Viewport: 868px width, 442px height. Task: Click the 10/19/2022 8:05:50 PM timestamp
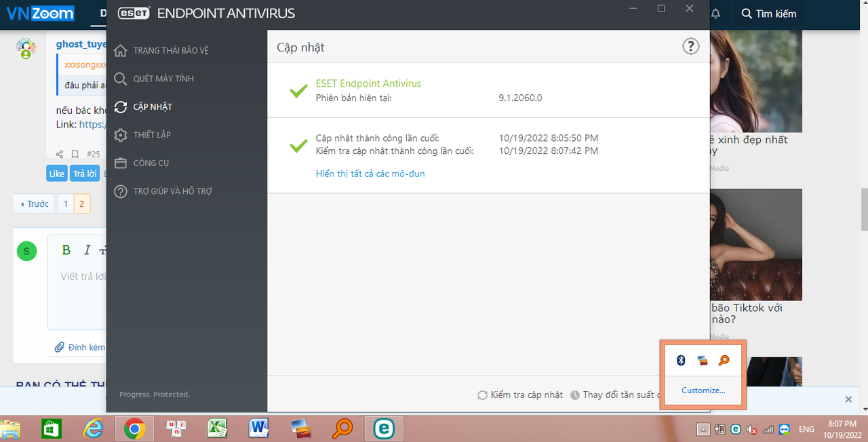click(x=549, y=138)
